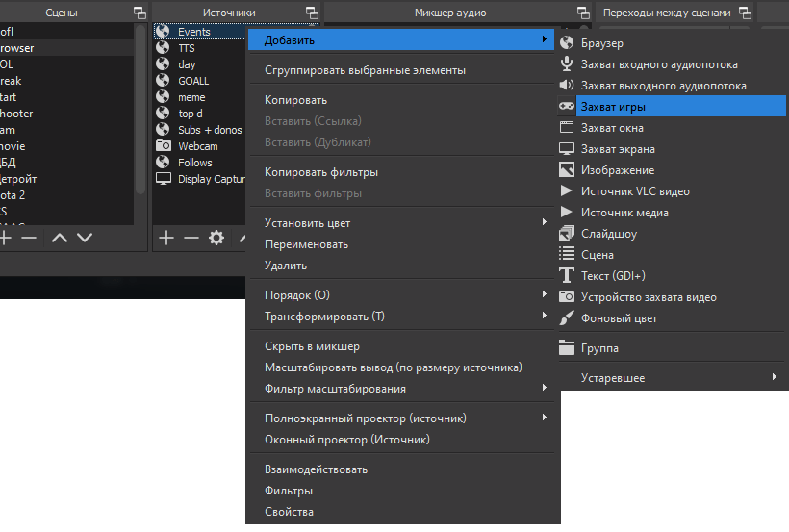Select the Webcam source in the list
The image size is (789, 532).
[x=197, y=146]
